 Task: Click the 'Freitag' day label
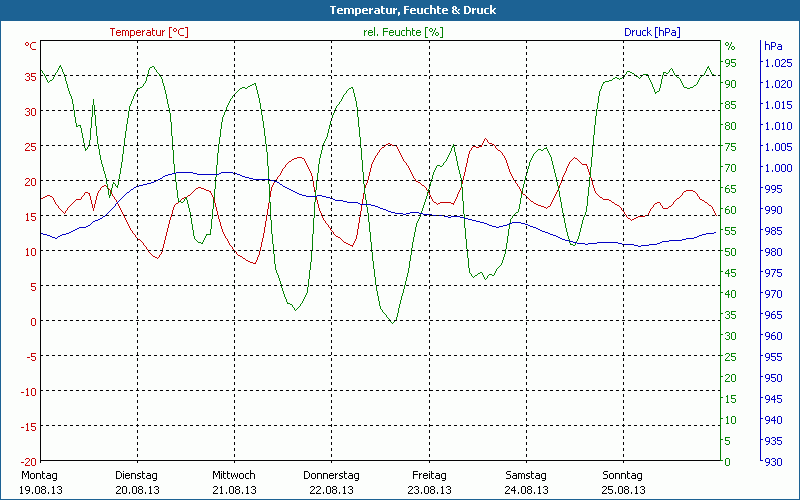(x=429, y=475)
